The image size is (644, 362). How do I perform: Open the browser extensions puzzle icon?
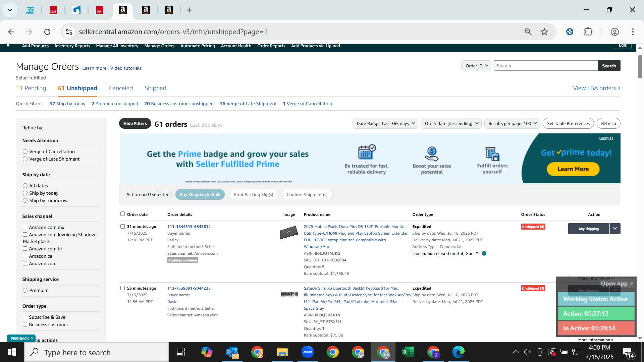pyautogui.click(x=588, y=32)
